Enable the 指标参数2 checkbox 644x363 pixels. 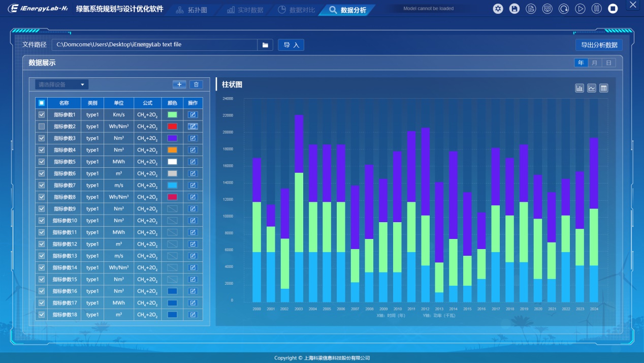[42, 127]
